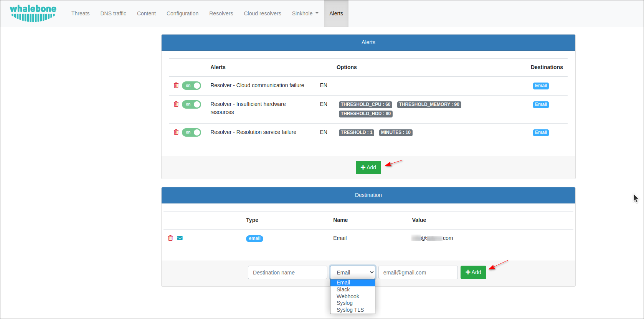
Task: Go to Cloud resolvers page
Action: coord(263,13)
